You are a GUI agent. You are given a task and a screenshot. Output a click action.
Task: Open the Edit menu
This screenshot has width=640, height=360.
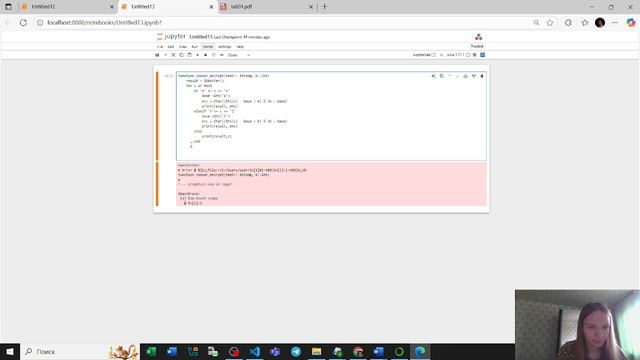click(x=171, y=47)
